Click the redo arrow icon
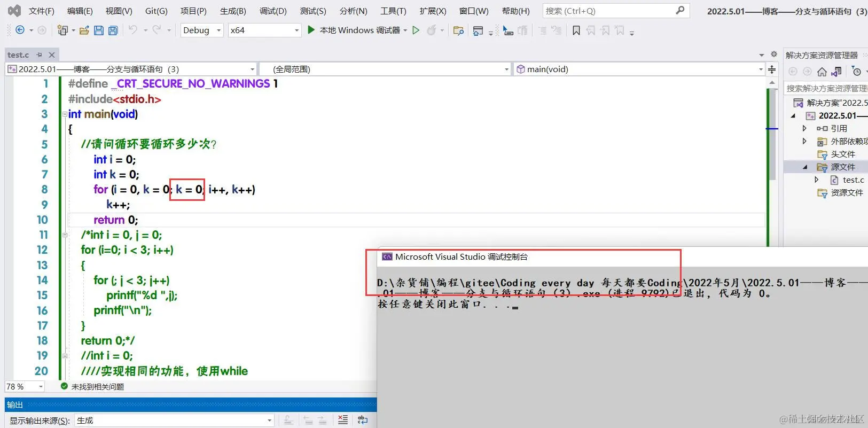The height and width of the screenshot is (428, 868). (157, 30)
